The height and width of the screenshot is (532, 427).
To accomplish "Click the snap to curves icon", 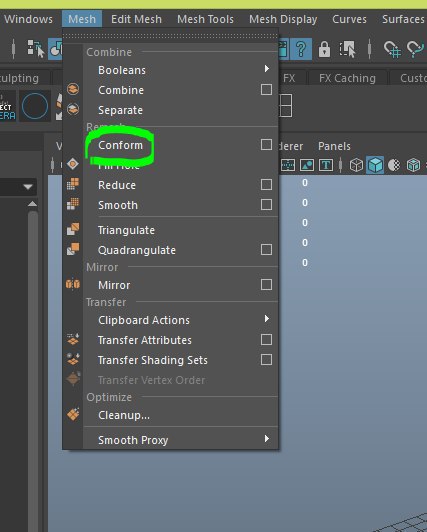I will click(416, 50).
